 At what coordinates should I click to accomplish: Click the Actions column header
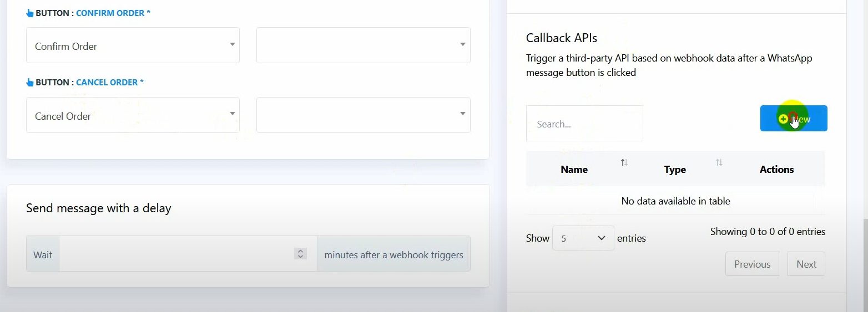[776, 170]
